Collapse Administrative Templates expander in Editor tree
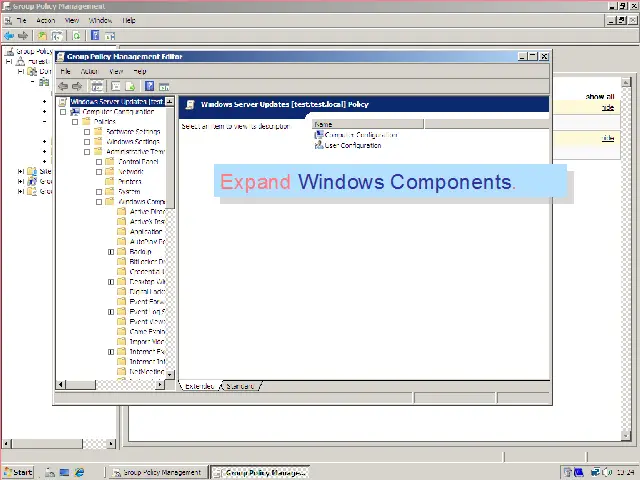640x480 pixels. [87, 152]
